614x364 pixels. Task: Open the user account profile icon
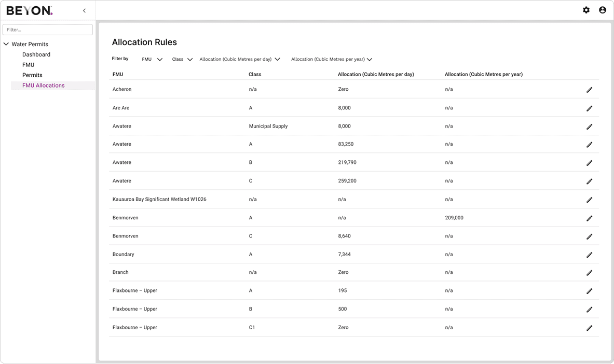coord(603,10)
